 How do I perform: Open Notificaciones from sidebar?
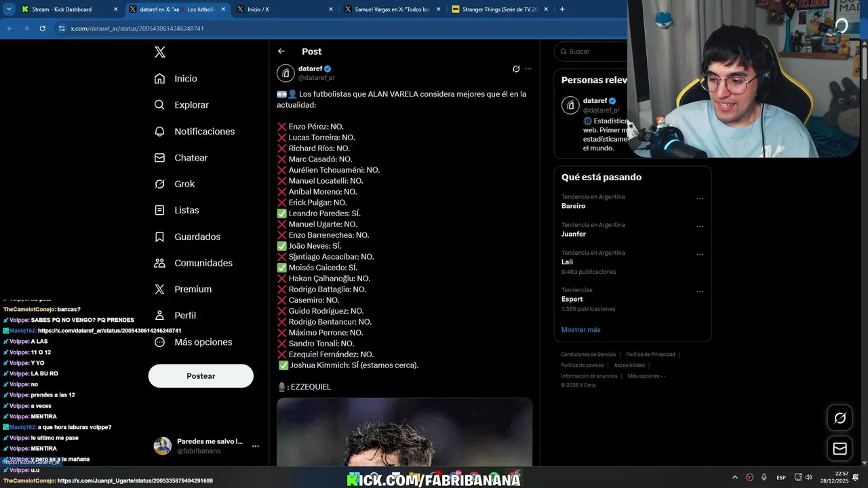click(195, 131)
